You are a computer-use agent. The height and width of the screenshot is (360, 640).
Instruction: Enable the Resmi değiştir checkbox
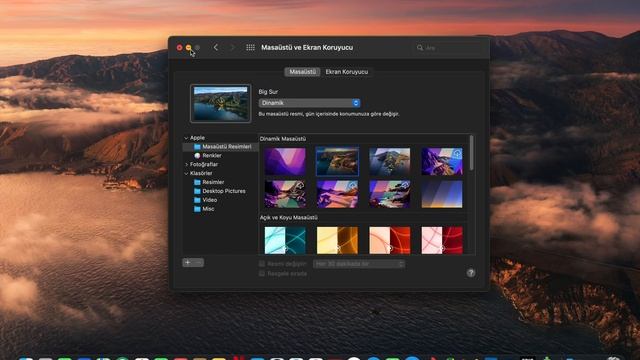click(x=262, y=264)
